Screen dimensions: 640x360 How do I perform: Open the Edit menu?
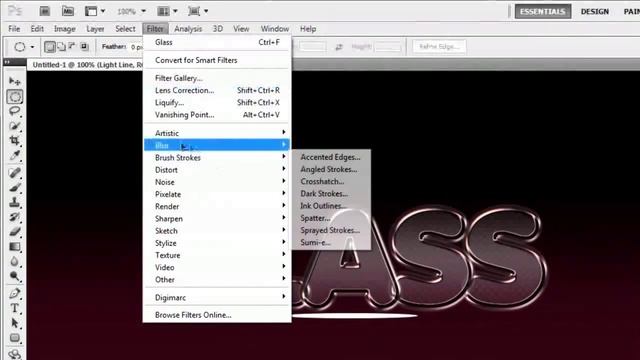click(37, 29)
